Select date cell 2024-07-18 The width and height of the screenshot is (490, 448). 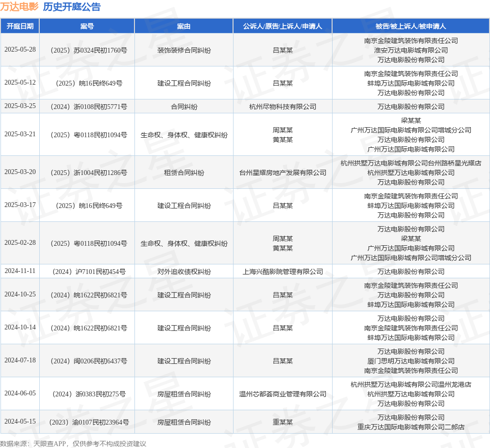[20, 361]
